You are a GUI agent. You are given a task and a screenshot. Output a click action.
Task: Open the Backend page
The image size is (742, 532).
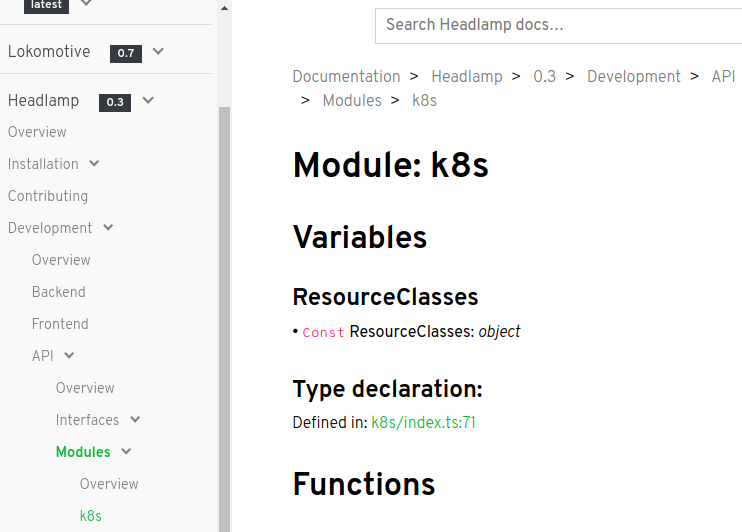pos(59,292)
